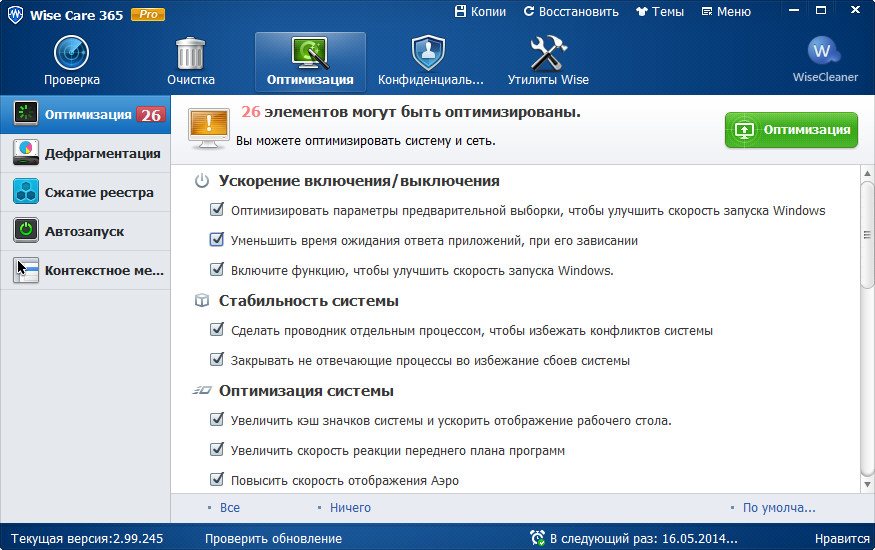Screen dimensions: 875x550
Task: Open the Копии menu item
Action: coord(480,12)
